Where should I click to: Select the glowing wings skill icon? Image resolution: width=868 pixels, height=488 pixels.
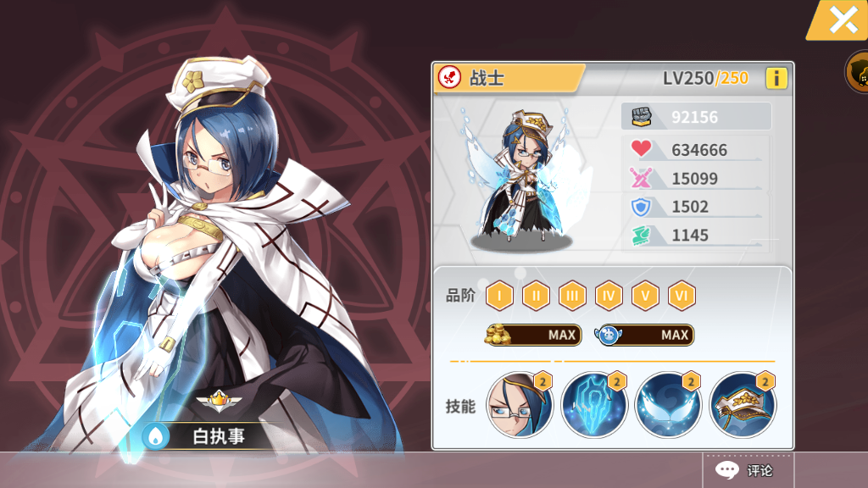(668, 405)
